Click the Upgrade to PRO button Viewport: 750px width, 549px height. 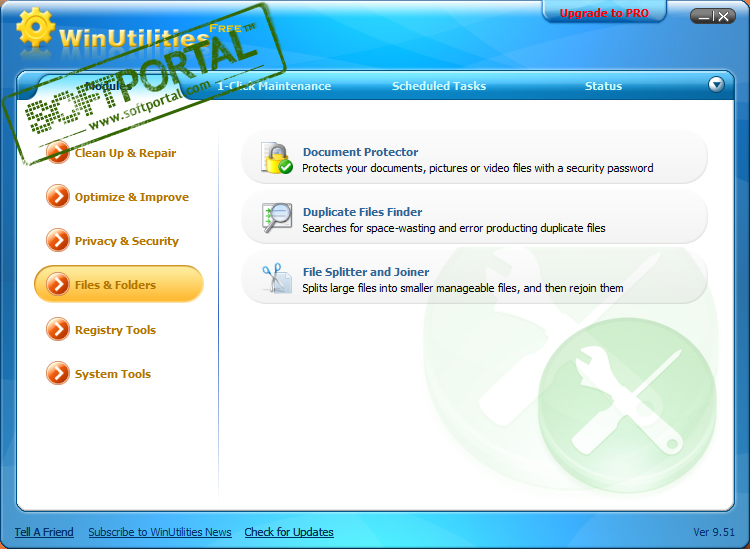tap(604, 13)
